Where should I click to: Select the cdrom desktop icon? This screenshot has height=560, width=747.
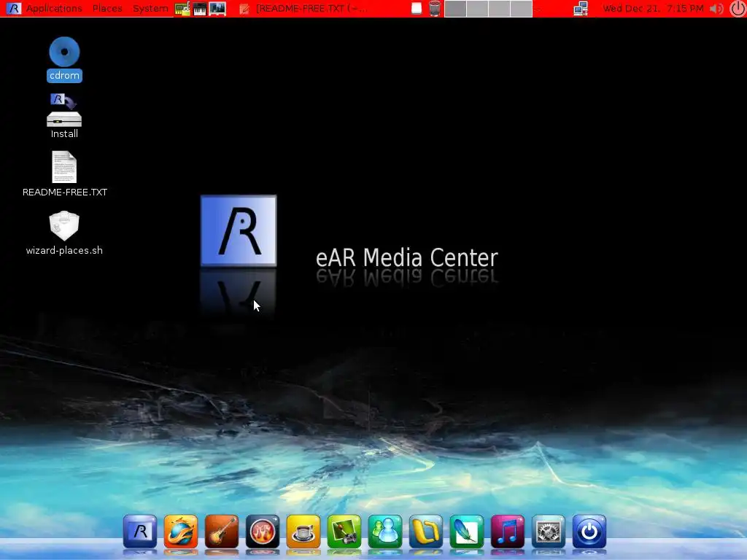pyautogui.click(x=64, y=59)
